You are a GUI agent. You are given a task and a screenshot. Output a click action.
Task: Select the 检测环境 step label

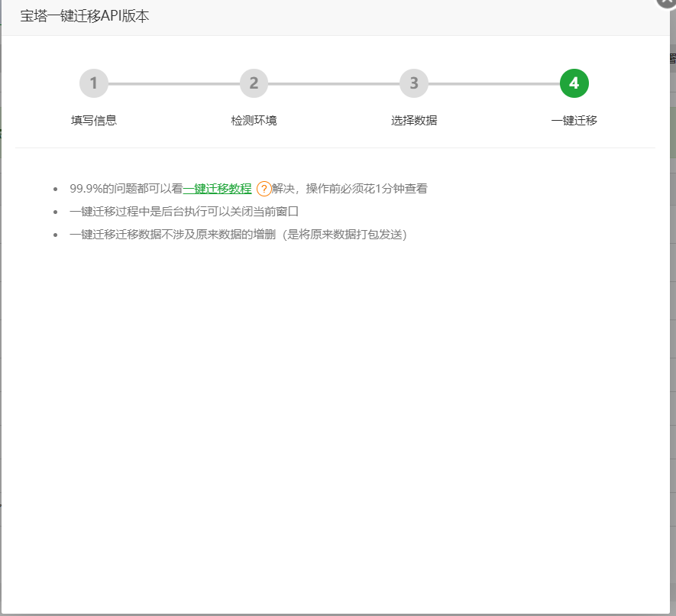254,120
